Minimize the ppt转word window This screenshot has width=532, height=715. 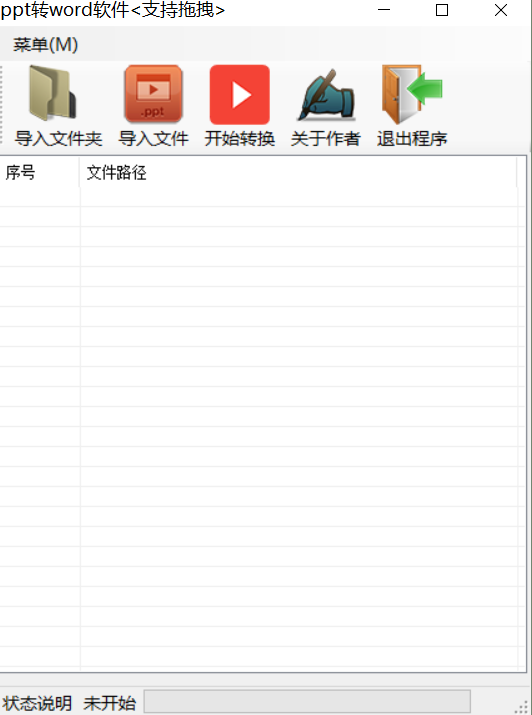pos(384,10)
